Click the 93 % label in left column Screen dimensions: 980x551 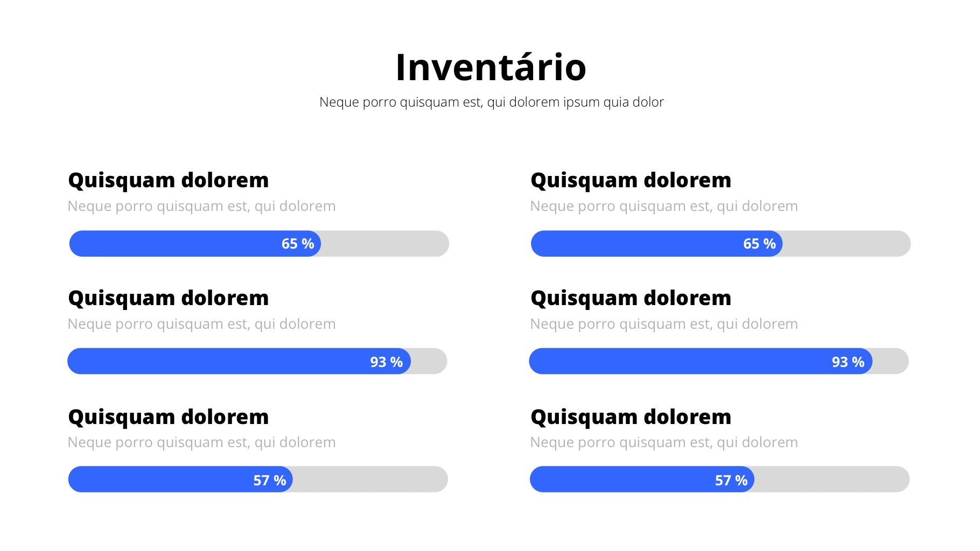click(x=386, y=362)
